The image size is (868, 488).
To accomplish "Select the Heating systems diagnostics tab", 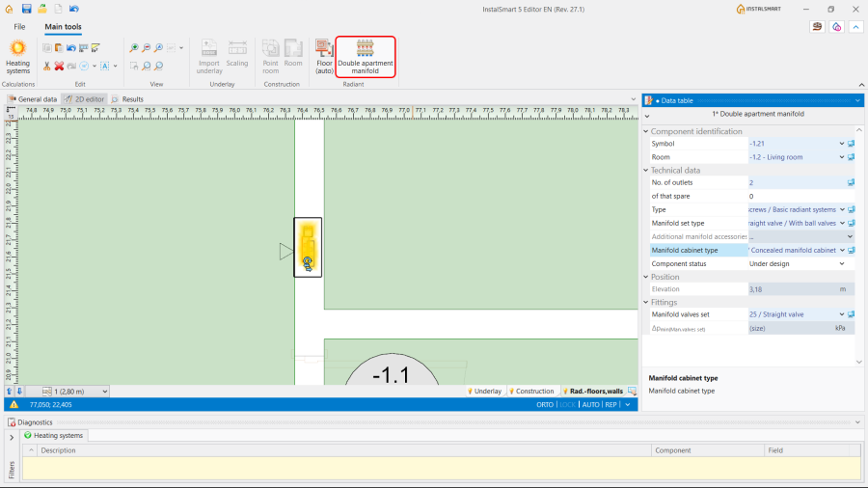I will pyautogui.click(x=54, y=435).
